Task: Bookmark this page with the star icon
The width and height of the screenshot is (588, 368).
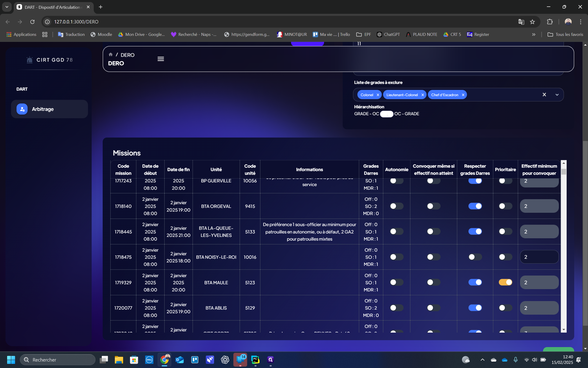Action: coord(532,22)
